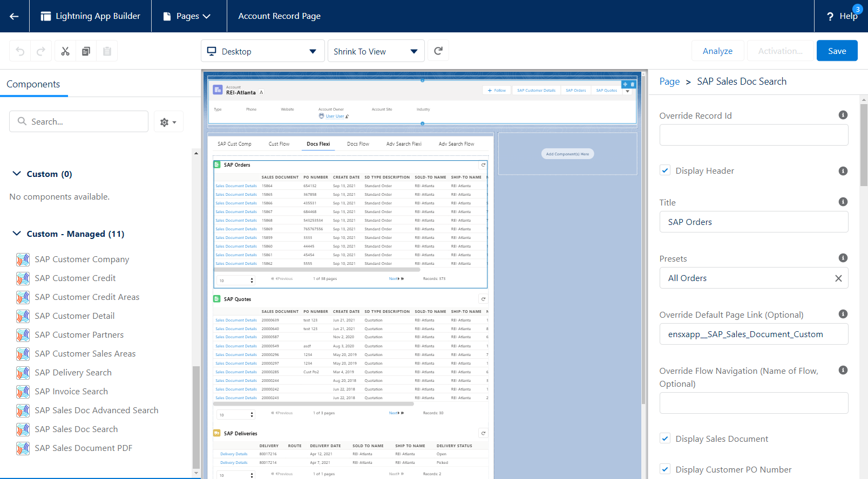
Task: Open the Help menu
Action: pos(842,16)
